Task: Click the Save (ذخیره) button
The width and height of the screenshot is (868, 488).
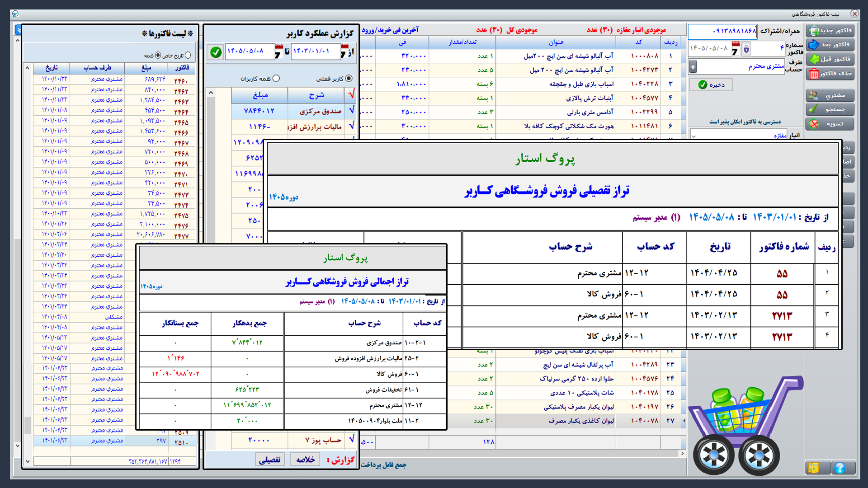Action: (x=711, y=84)
